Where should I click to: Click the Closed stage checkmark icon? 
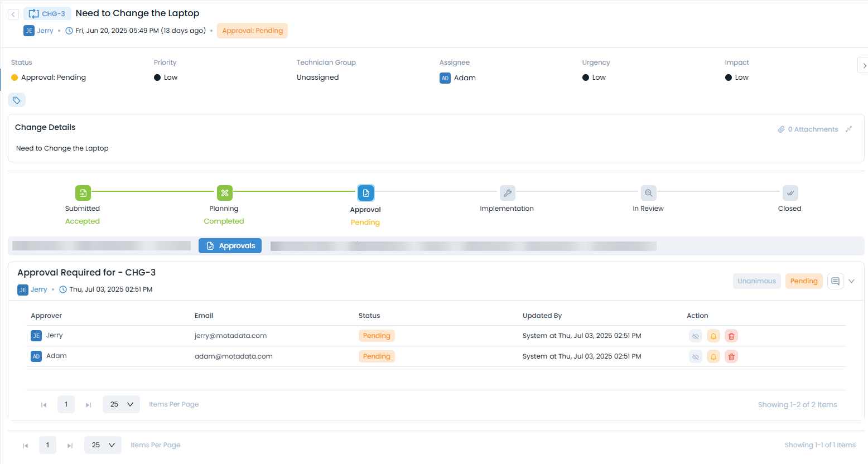tap(790, 193)
